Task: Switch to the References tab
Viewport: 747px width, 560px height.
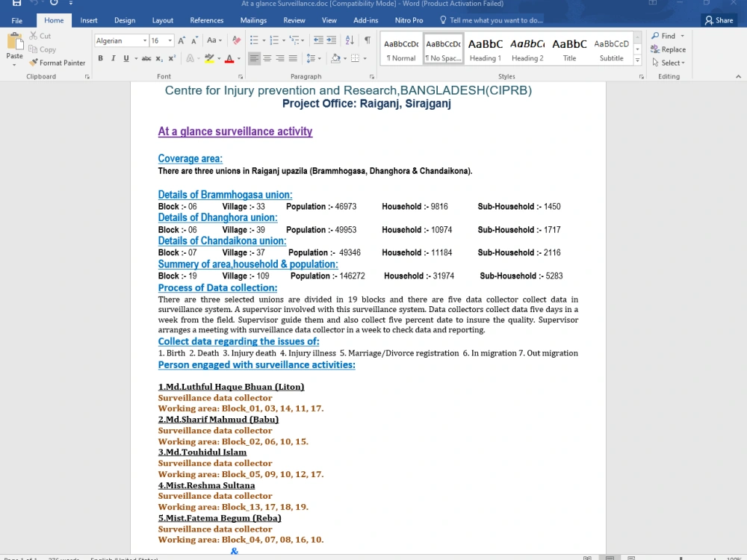Action: (x=207, y=20)
